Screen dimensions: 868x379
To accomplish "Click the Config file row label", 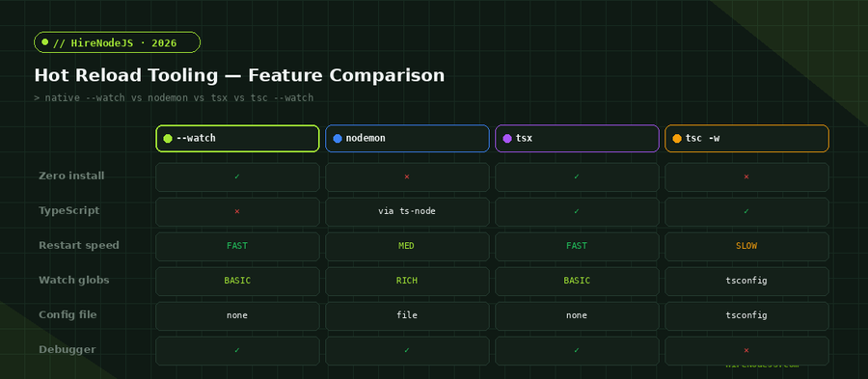I will point(68,314).
